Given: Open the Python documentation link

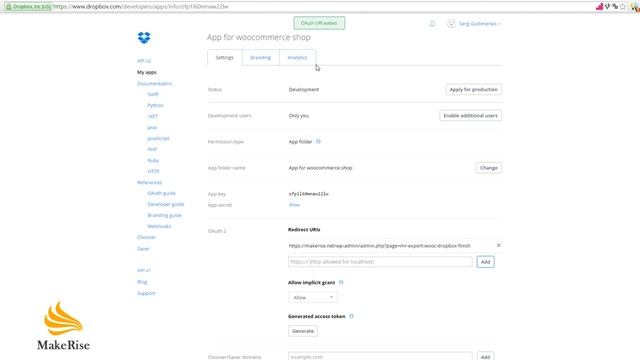Looking at the screenshot, I should click(155, 105).
